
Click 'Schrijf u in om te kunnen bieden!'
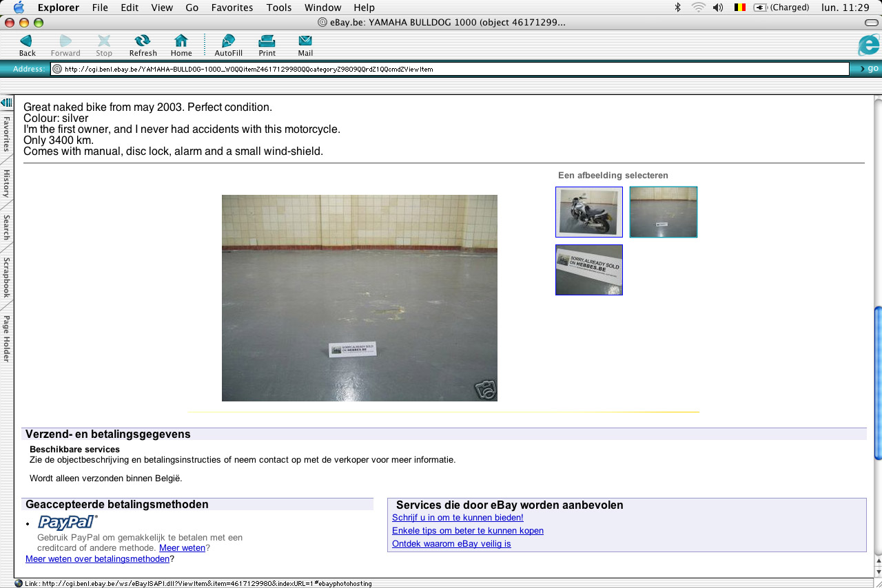(x=458, y=518)
